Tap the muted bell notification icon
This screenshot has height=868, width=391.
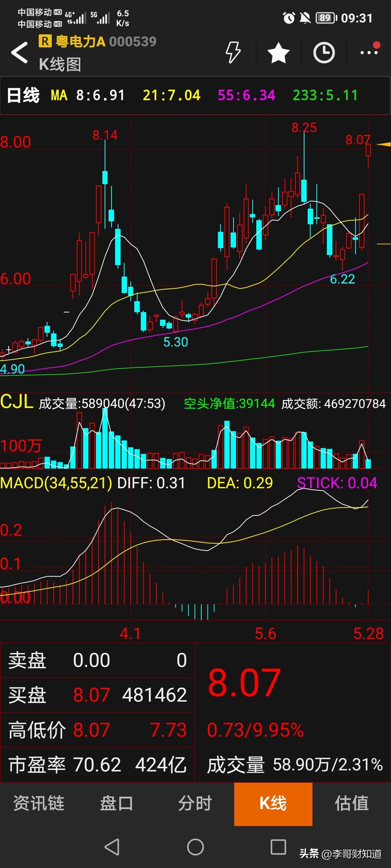305,18
